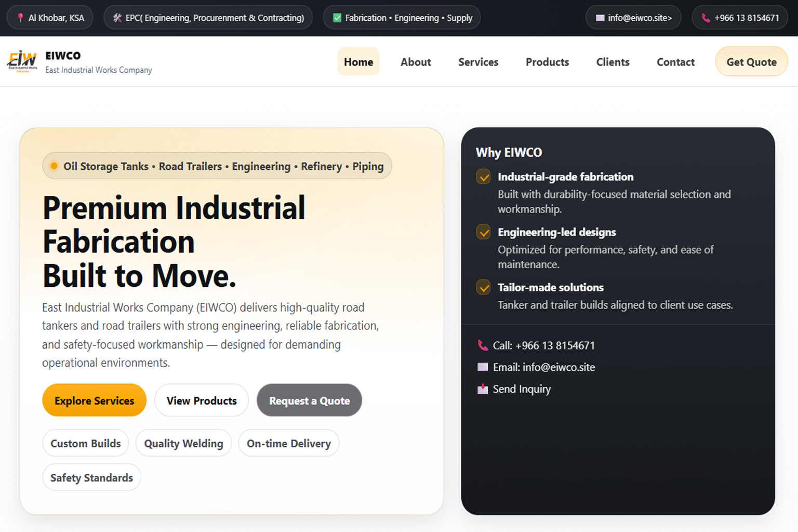Open the Services menu item
Viewport: 798px width, 532px height.
(x=478, y=62)
